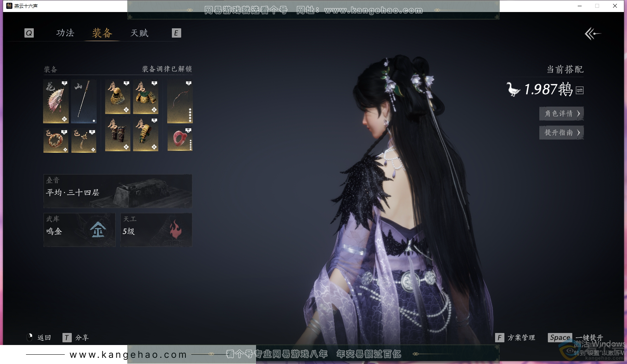Minimize the game window
Viewport: 627px width, 364px height.
tap(580, 6)
